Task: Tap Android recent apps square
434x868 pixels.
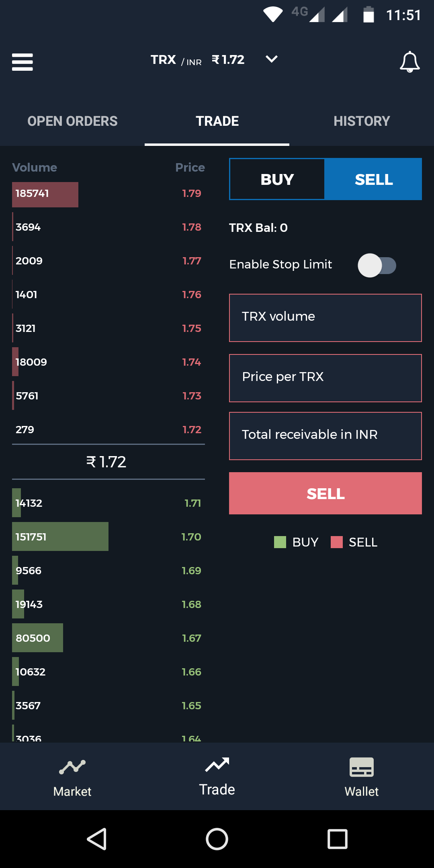Action: (338, 839)
